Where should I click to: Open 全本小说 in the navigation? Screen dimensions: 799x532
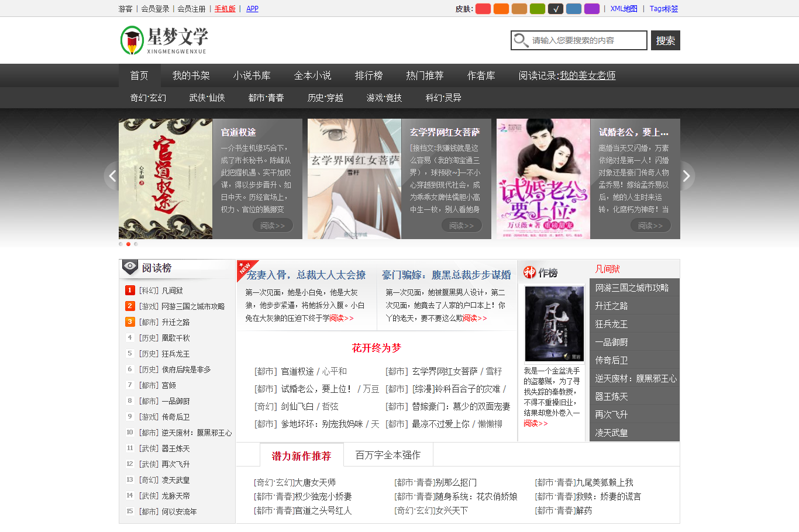tap(313, 75)
